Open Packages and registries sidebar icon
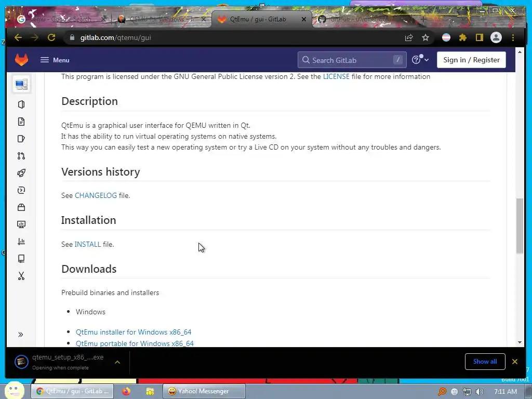532x399 pixels. coord(21,207)
